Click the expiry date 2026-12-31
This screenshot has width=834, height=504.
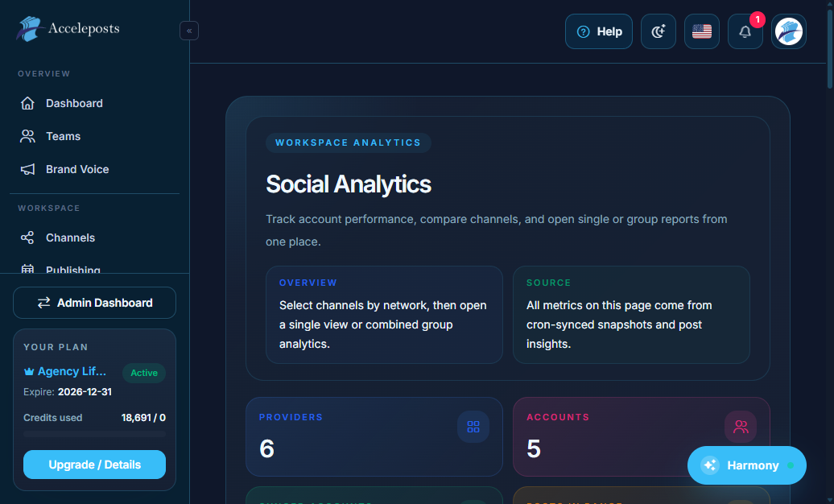pos(85,392)
